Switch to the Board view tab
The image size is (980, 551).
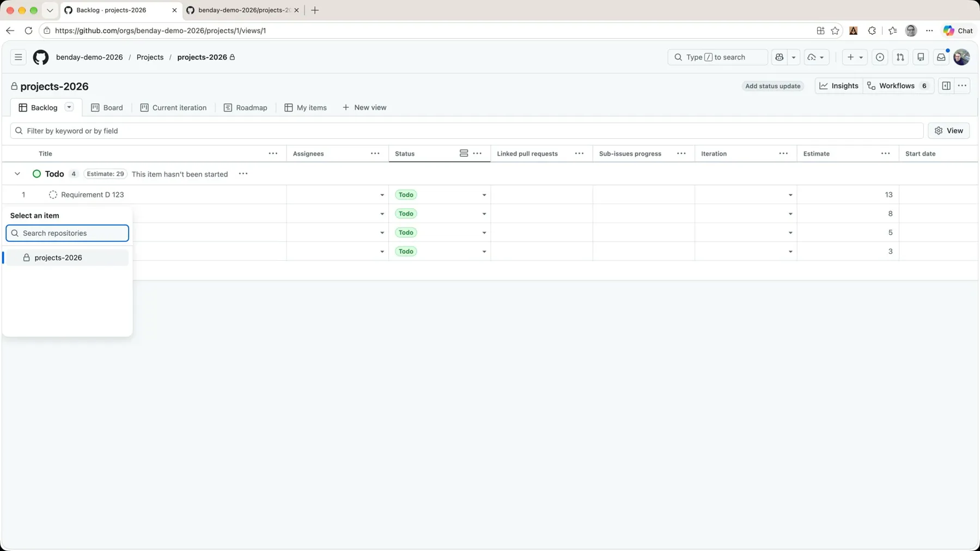point(107,108)
